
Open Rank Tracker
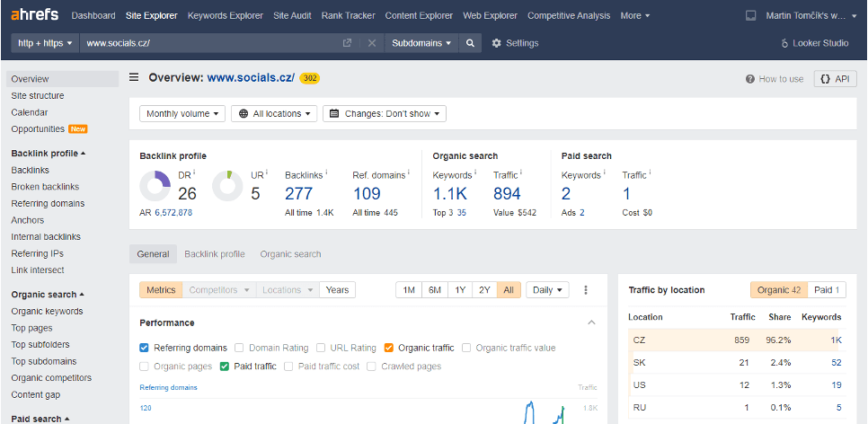(x=349, y=15)
